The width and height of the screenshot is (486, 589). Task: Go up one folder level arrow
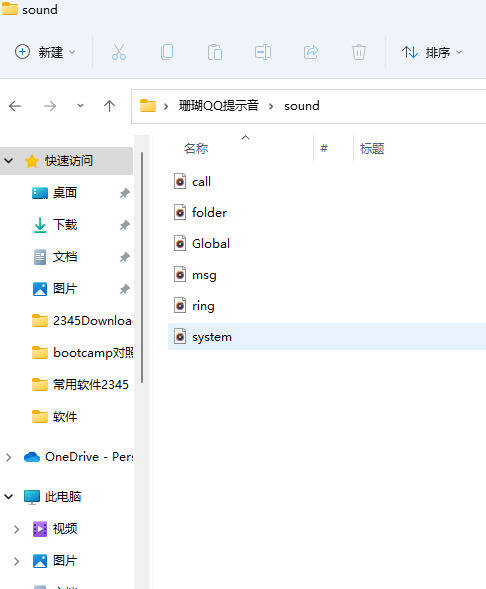click(x=109, y=106)
